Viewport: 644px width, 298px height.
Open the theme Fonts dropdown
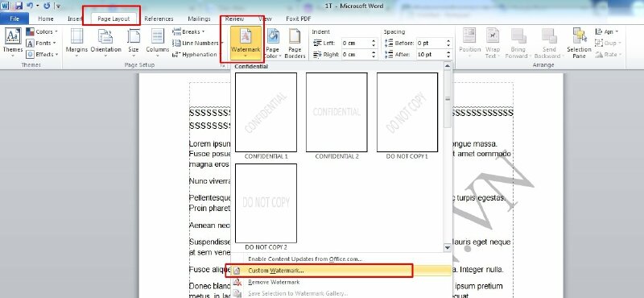[41, 43]
